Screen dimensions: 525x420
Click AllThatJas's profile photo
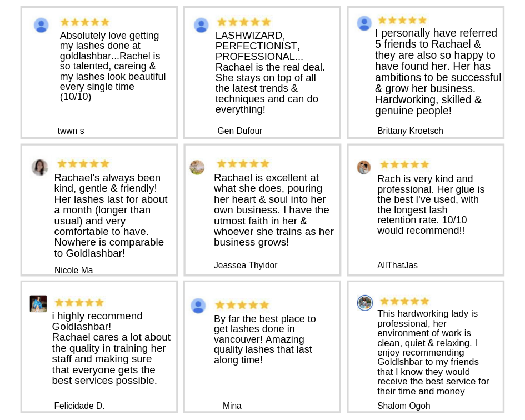364,167
